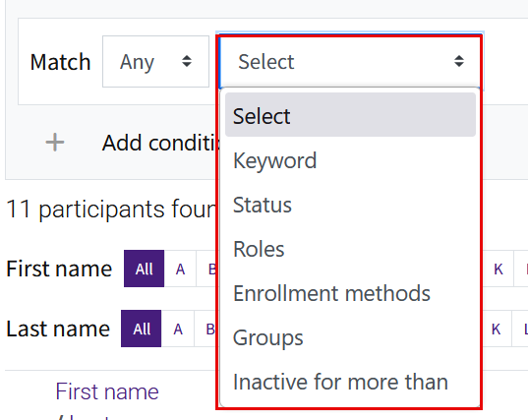Filter Last name by letter K

point(496,329)
